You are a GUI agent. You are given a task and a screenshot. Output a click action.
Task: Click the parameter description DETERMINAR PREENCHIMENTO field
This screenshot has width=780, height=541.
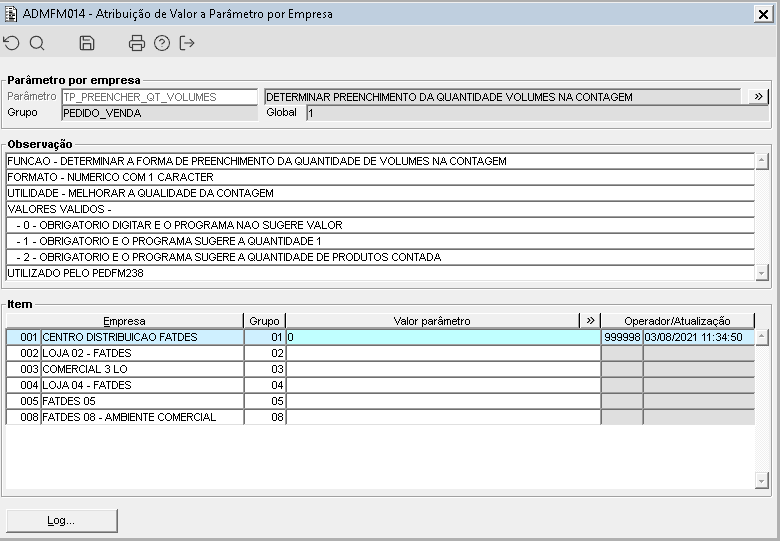502,97
